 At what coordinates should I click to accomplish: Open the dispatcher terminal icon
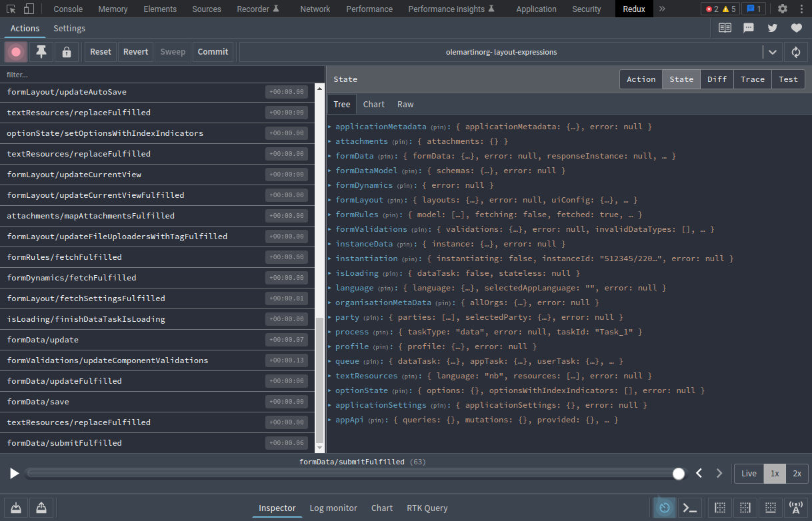click(690, 508)
